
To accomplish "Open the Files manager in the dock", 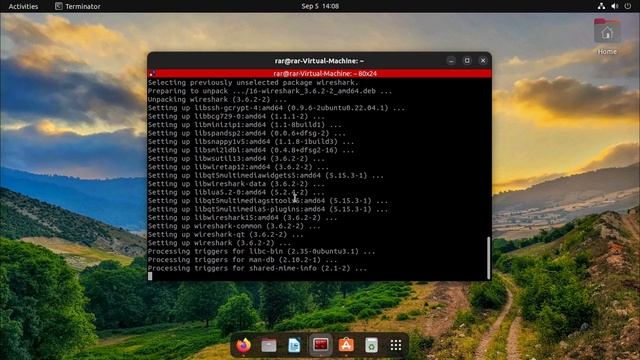I will tap(269, 345).
